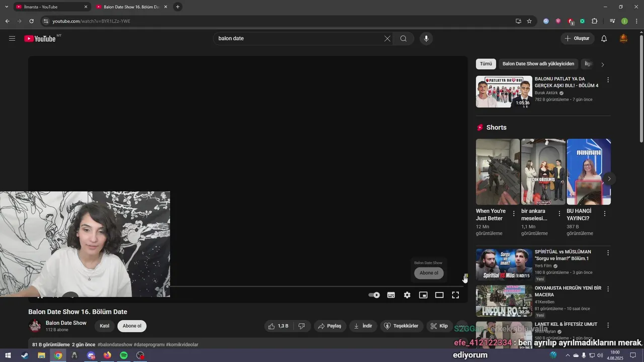Open options for BALONU PATLAT video
Image resolution: width=644 pixels, height=362 pixels.
pos(608,80)
